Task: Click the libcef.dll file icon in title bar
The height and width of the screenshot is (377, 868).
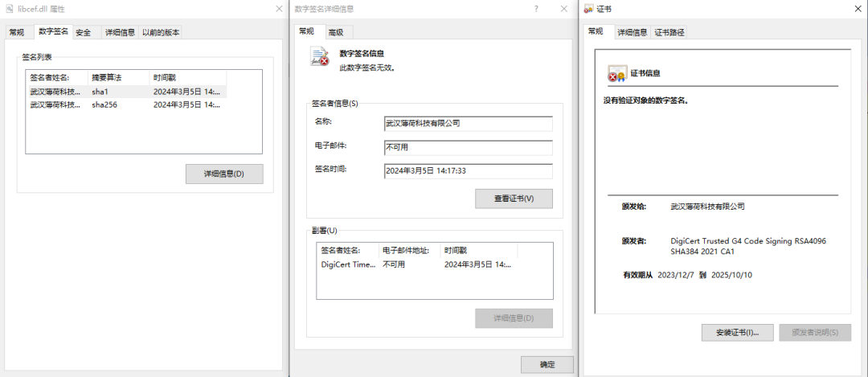Action: 10,9
